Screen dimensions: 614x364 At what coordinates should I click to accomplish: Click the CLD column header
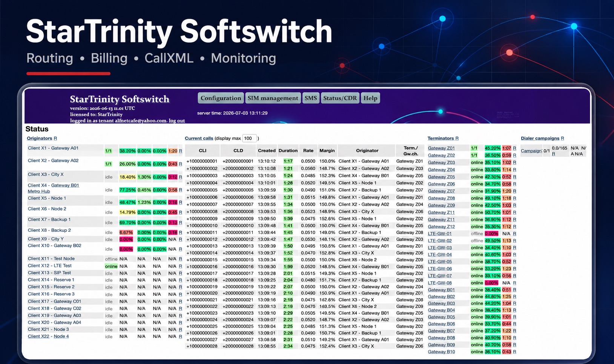tap(238, 151)
